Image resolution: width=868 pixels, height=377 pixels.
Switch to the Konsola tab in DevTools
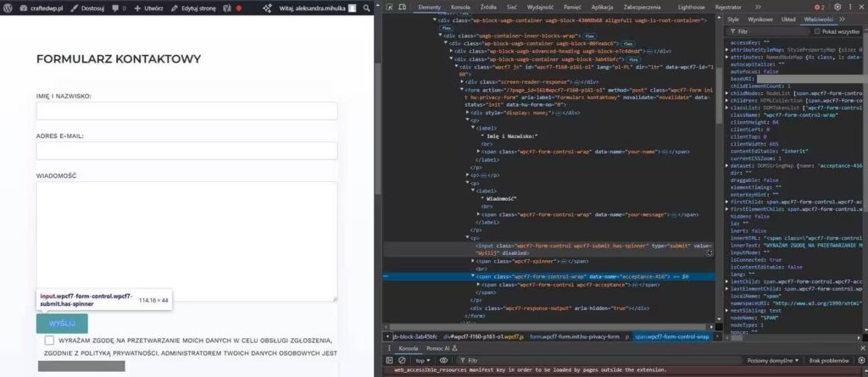tap(460, 7)
